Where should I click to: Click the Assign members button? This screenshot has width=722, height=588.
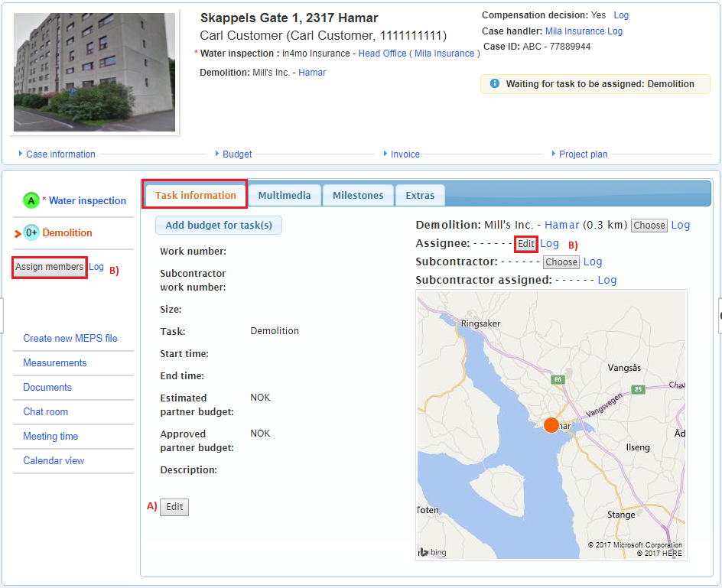[x=50, y=267]
